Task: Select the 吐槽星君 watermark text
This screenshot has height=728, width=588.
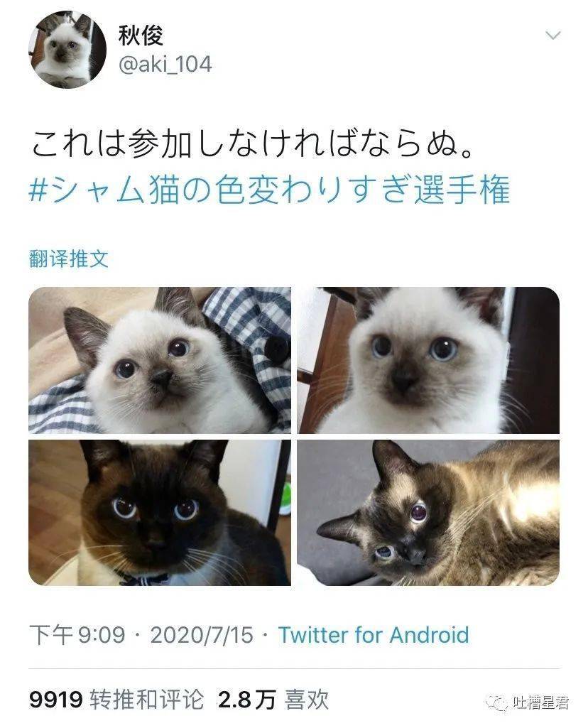Action: pyautogui.click(x=540, y=703)
